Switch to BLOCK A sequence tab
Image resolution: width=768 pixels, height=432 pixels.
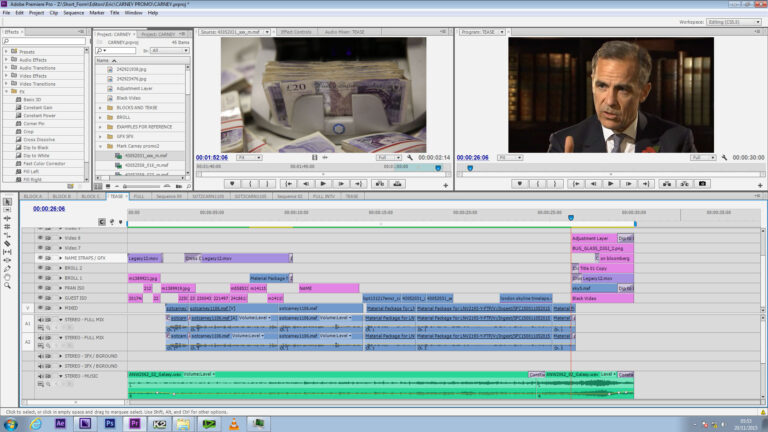[33, 196]
